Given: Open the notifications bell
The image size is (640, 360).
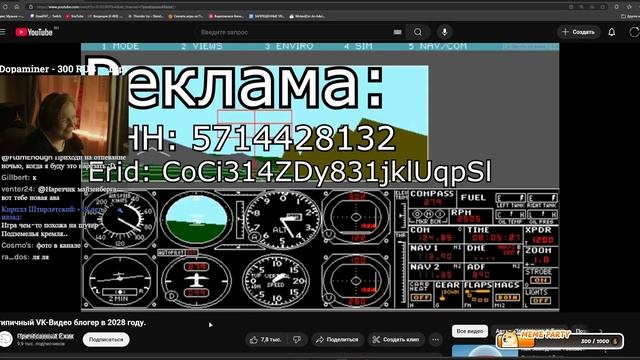Looking at the screenshot, I should pyautogui.click(x=611, y=32).
